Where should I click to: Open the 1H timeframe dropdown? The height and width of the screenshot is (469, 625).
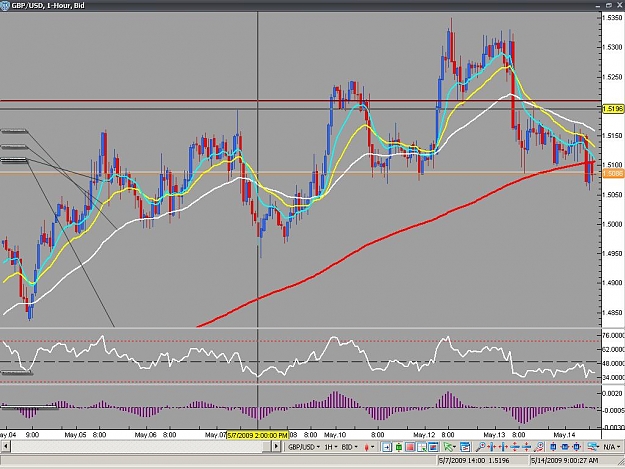pyautogui.click(x=331, y=447)
